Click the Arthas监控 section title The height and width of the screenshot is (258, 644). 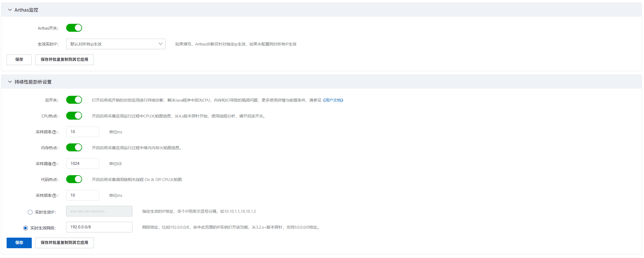coord(26,10)
